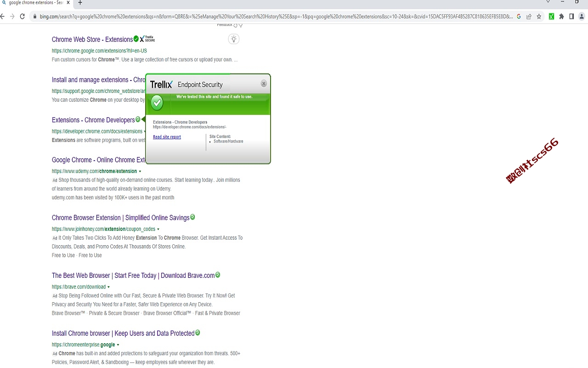Screen dimensions: 588x368
Task: Click the Chrome forward arrow button
Action: pos(12,17)
